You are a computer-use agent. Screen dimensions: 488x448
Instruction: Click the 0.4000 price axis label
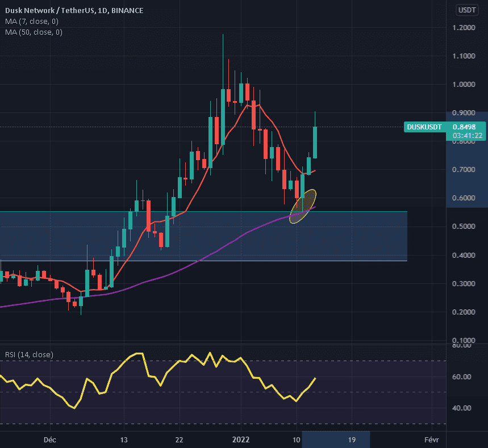(464, 255)
